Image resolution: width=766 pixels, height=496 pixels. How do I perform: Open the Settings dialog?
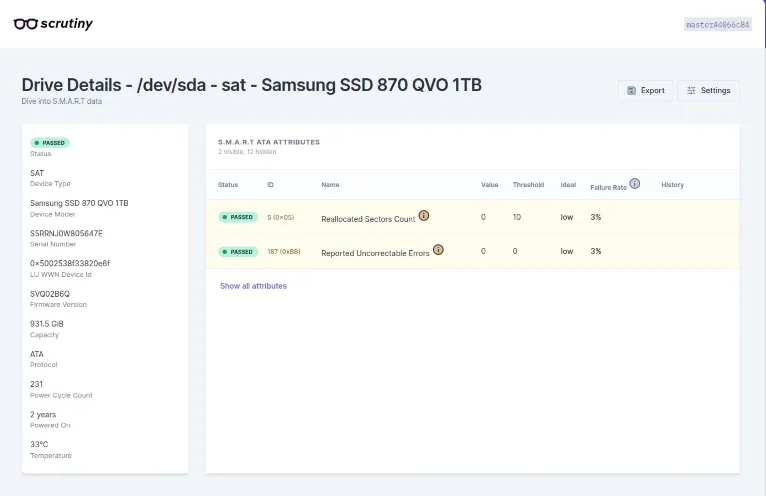709,90
